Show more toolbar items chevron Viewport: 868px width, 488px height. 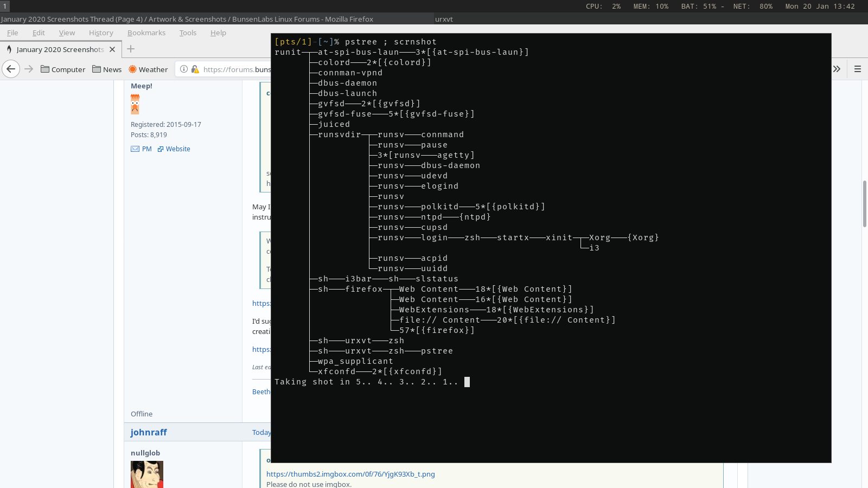click(x=837, y=69)
